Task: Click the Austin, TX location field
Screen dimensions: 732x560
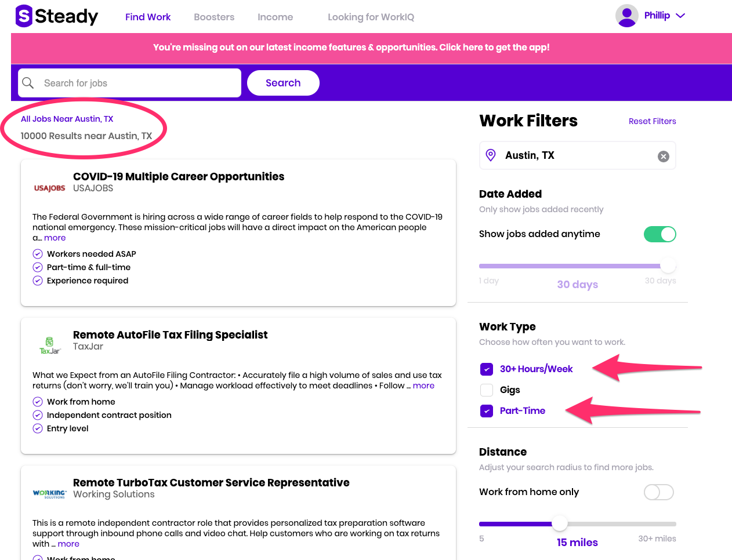Action: [x=578, y=155]
